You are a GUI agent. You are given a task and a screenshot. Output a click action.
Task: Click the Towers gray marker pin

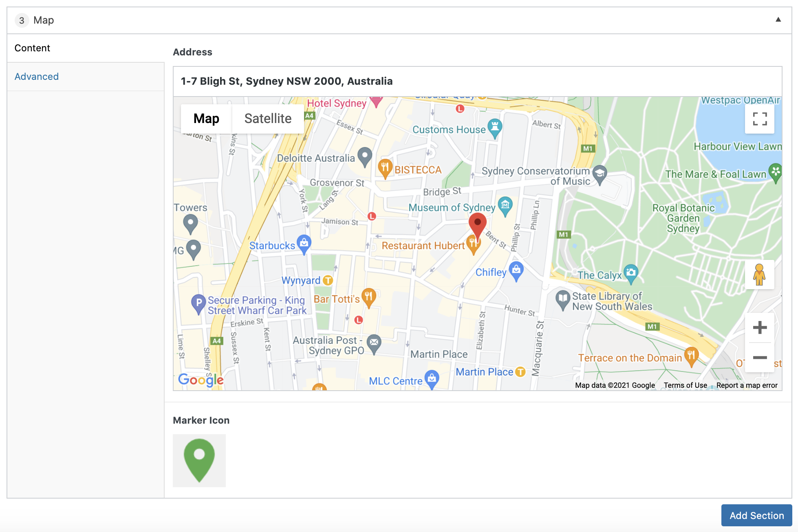tap(190, 224)
